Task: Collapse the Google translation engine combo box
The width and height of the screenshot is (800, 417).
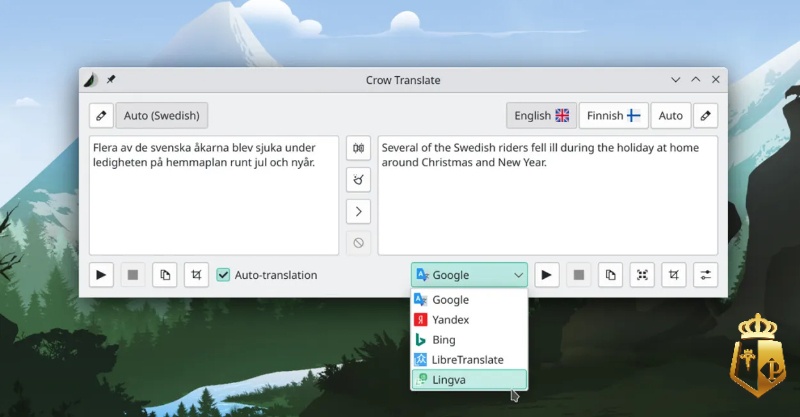Action: [x=469, y=275]
